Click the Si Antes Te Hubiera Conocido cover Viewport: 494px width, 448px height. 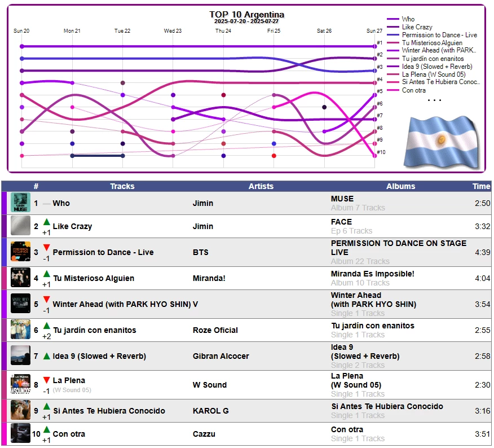point(20,410)
